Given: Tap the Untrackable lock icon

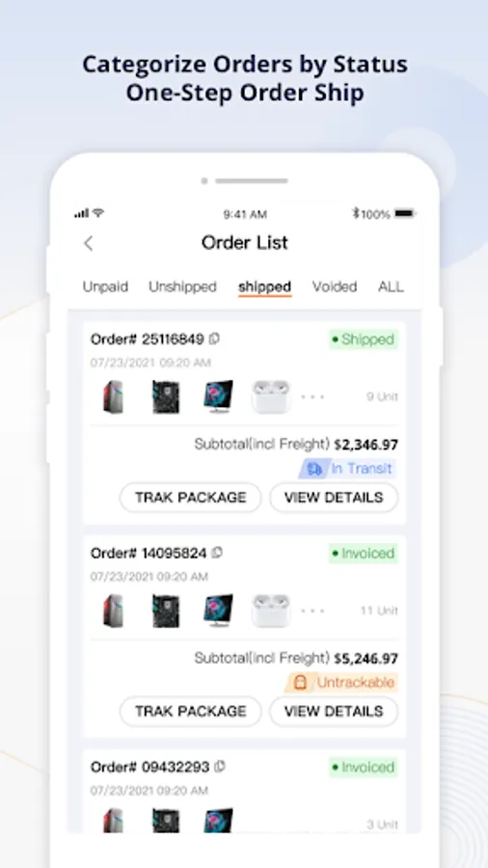Looking at the screenshot, I should 300,683.
